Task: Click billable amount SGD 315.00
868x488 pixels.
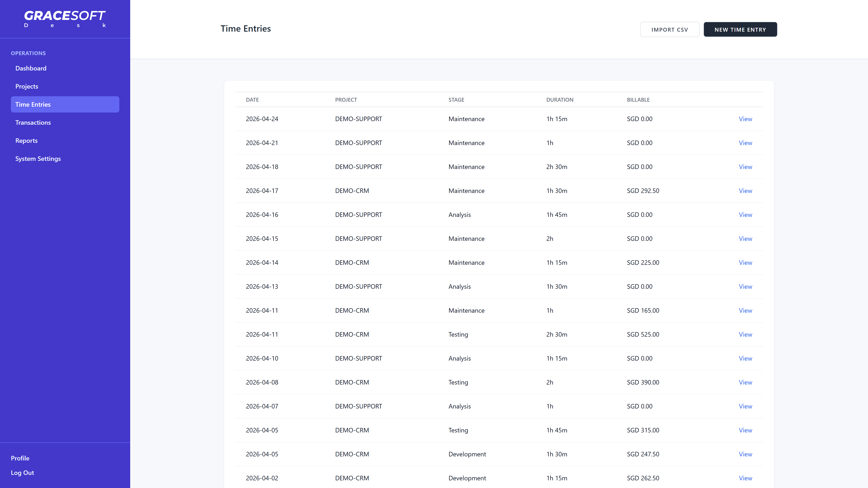Action: (x=643, y=430)
